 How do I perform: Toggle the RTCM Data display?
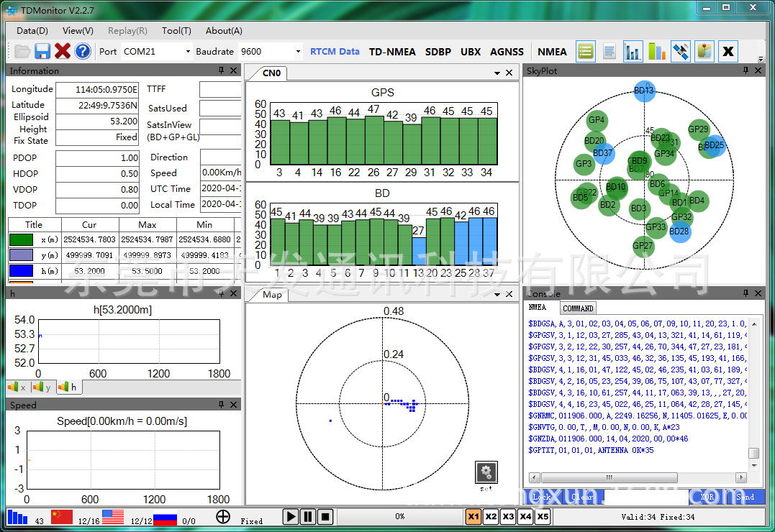[x=335, y=52]
